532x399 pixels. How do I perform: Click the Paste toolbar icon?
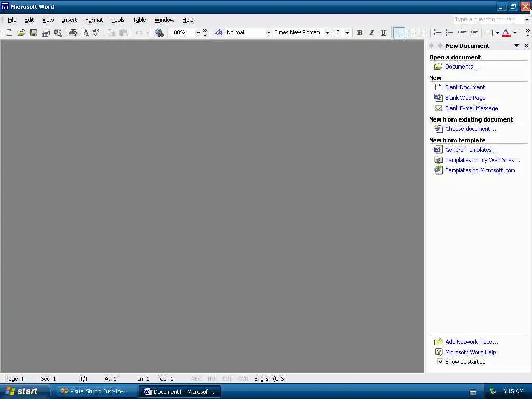(x=124, y=33)
